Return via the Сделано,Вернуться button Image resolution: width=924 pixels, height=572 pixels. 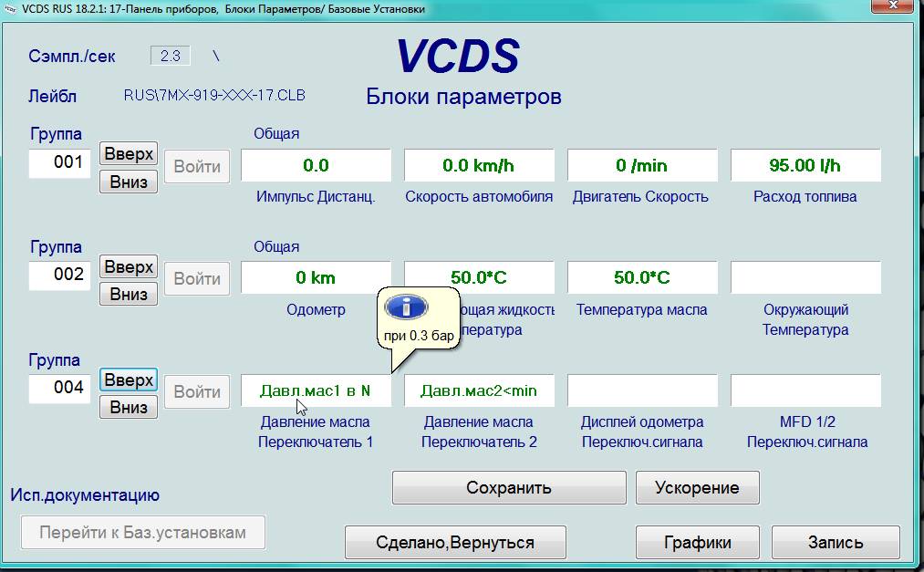(455, 542)
